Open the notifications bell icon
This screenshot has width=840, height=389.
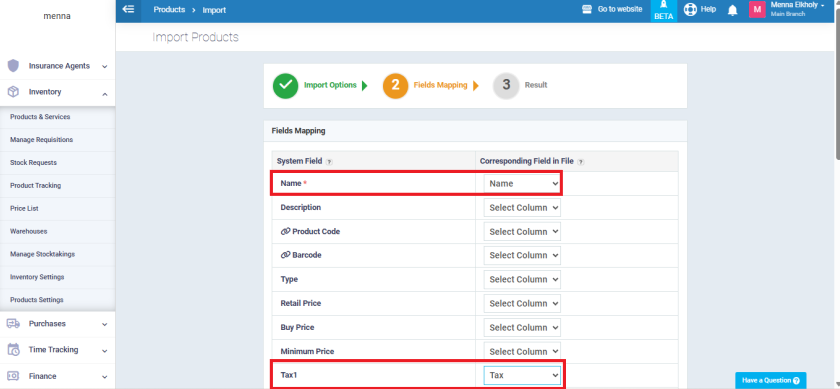732,10
